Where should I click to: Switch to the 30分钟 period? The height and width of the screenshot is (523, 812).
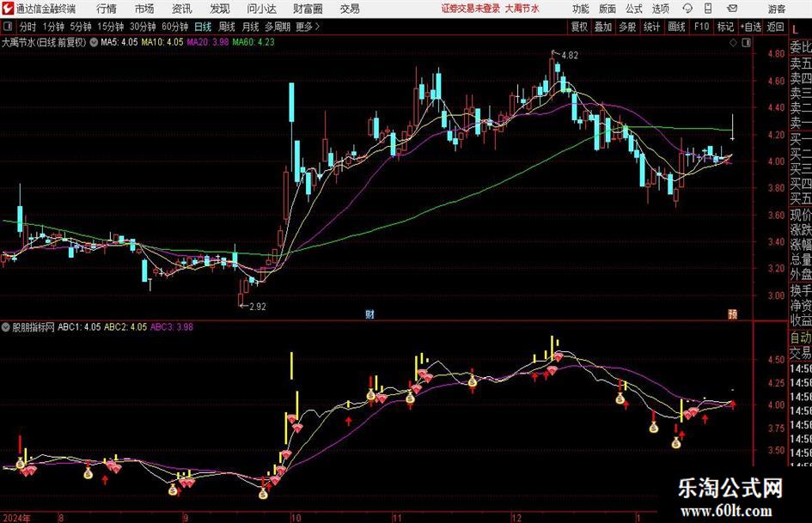tap(143, 27)
